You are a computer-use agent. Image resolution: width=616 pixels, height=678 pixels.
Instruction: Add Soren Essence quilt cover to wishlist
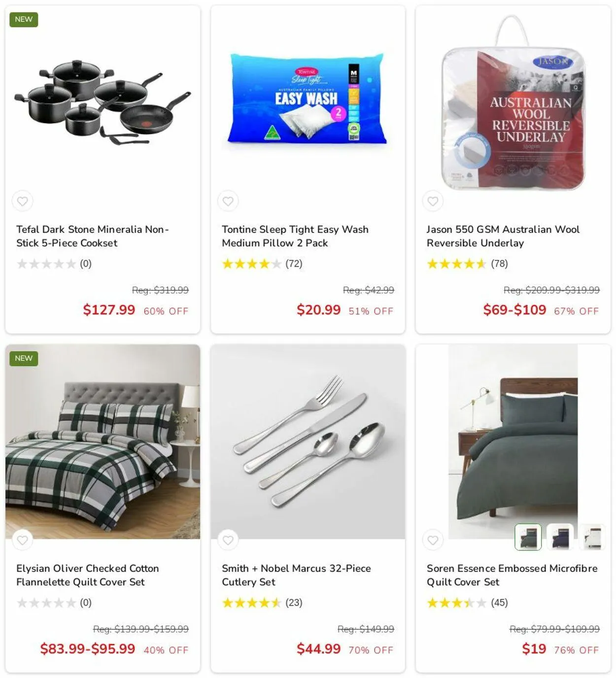[x=433, y=540]
